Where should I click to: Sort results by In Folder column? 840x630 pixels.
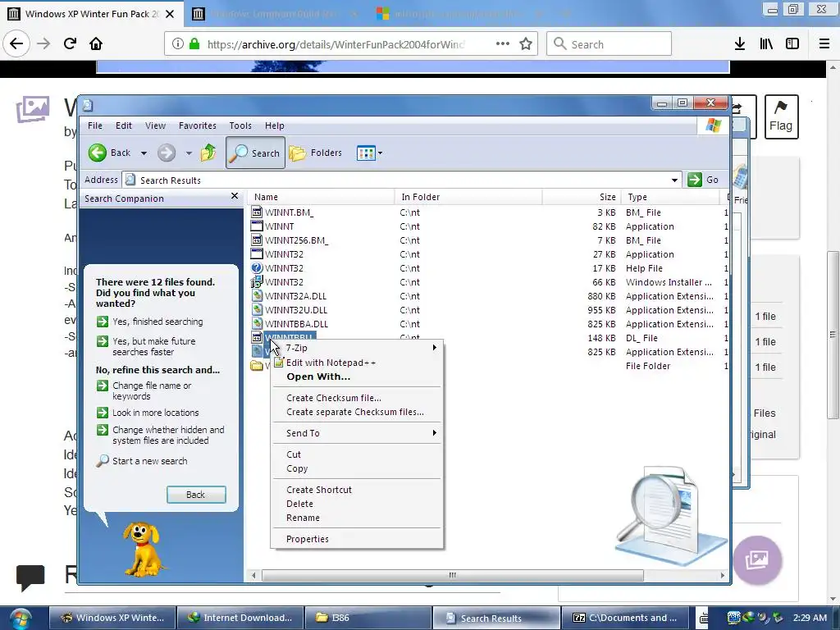468,197
